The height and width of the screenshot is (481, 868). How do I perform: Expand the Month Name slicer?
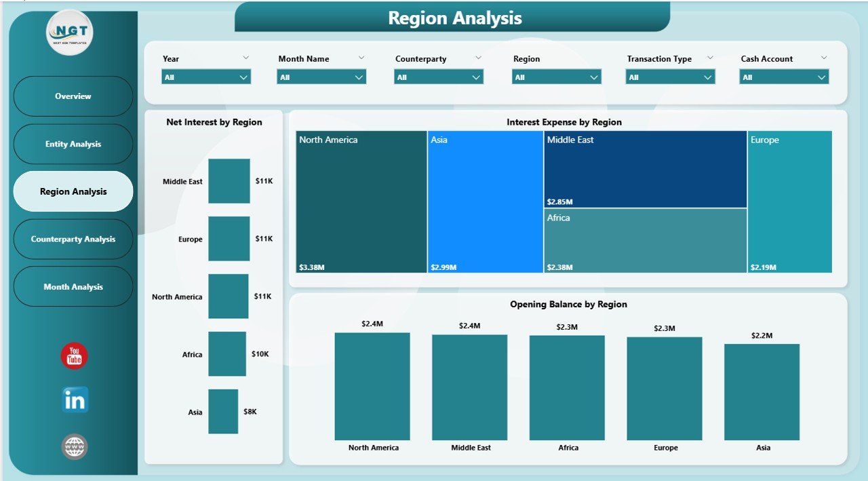click(321, 77)
